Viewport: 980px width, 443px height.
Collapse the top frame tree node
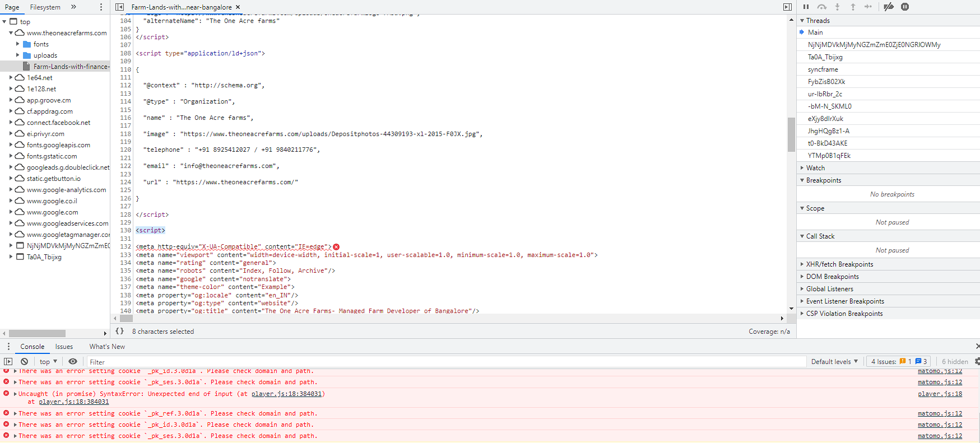click(x=4, y=22)
